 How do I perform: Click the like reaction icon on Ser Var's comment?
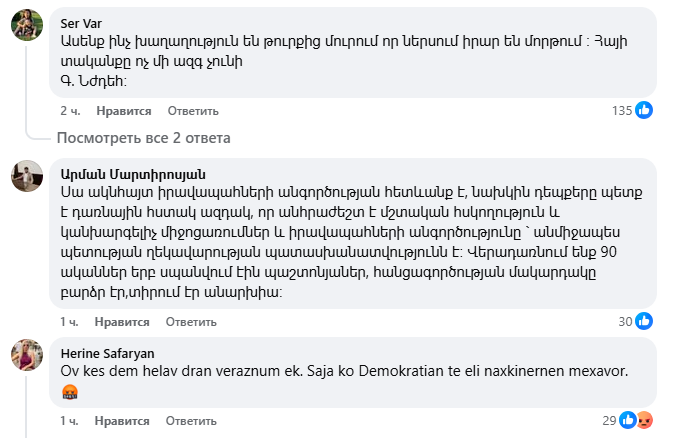coord(645,110)
